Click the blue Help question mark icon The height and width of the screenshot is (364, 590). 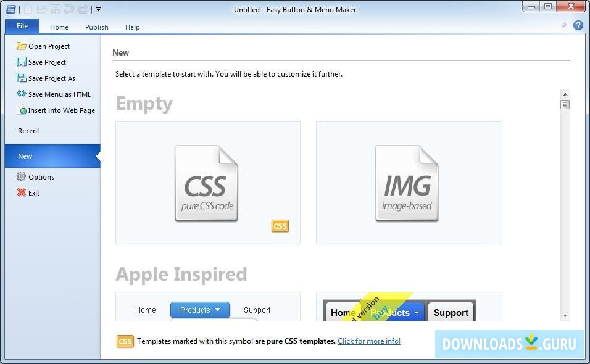coord(578,25)
